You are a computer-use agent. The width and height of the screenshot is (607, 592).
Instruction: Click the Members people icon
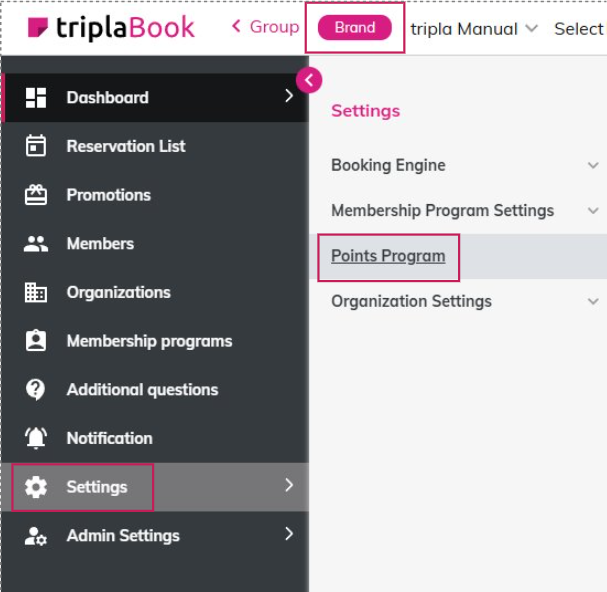click(36, 243)
